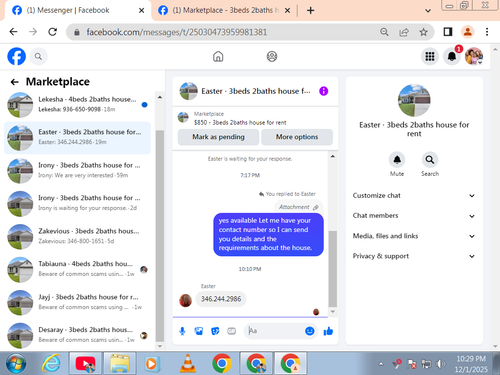Open Irony conversation saying very interested

click(x=77, y=170)
